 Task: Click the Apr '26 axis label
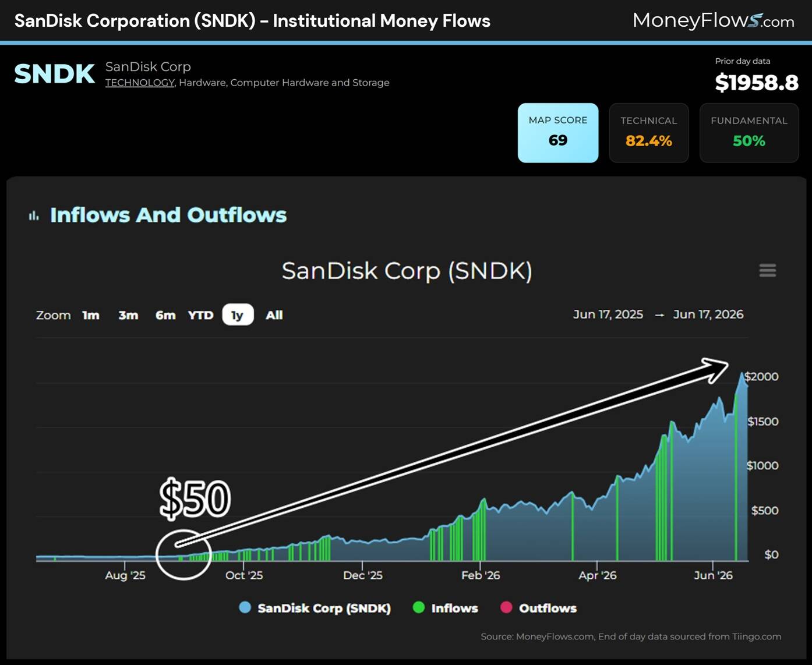coord(597,575)
